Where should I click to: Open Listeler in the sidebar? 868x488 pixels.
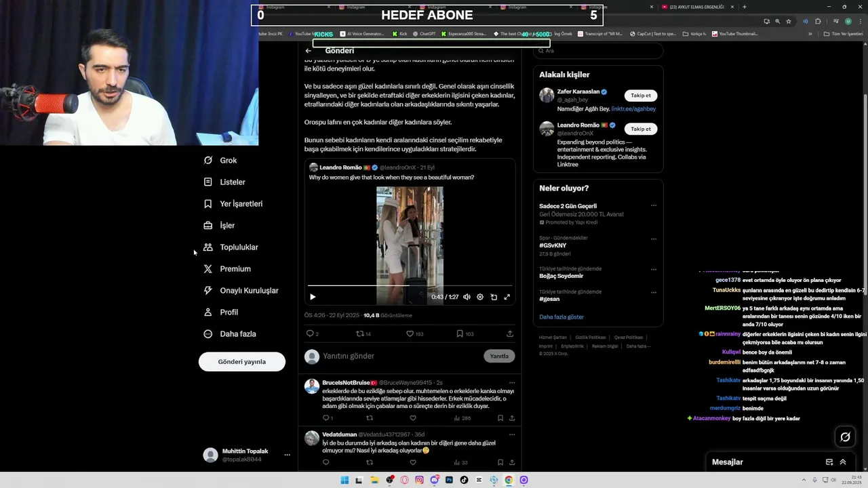tap(224, 182)
